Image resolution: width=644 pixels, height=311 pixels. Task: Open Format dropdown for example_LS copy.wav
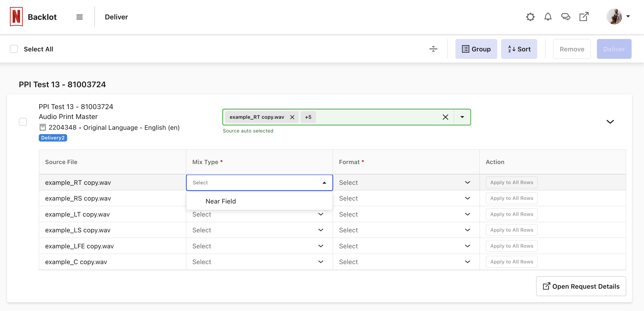[x=406, y=230]
